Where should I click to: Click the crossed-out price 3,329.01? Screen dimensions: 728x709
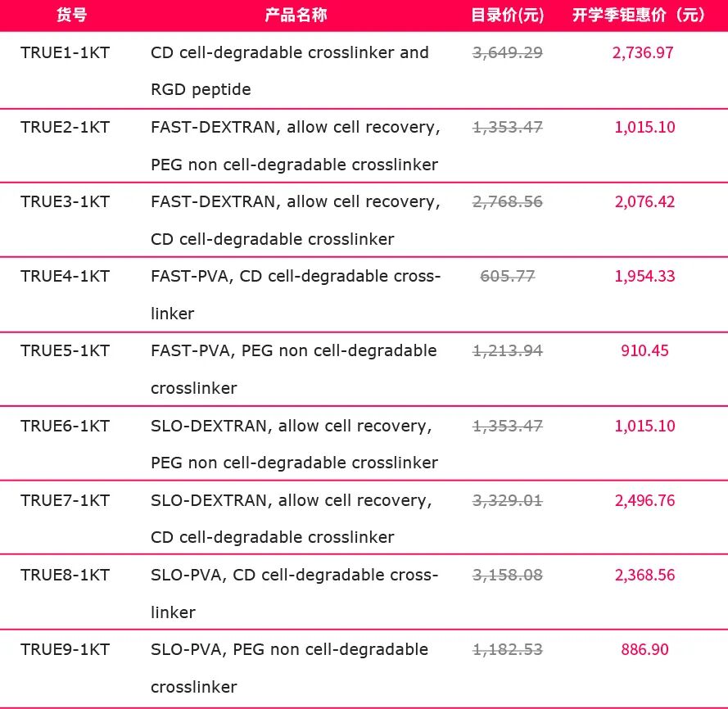point(508,500)
